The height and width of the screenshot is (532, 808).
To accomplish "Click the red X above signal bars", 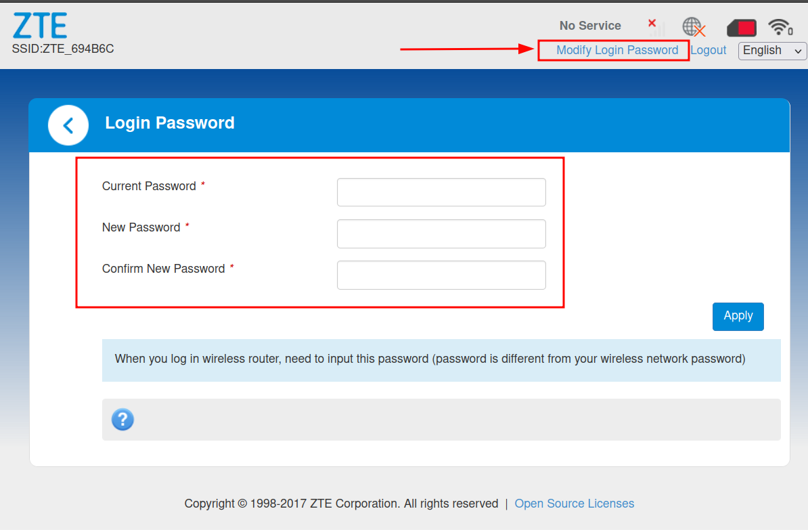I will (651, 22).
